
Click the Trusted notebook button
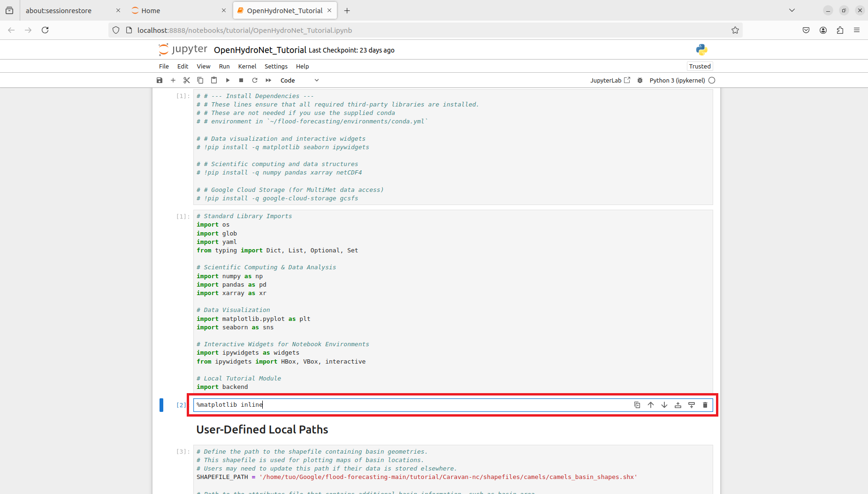click(700, 66)
